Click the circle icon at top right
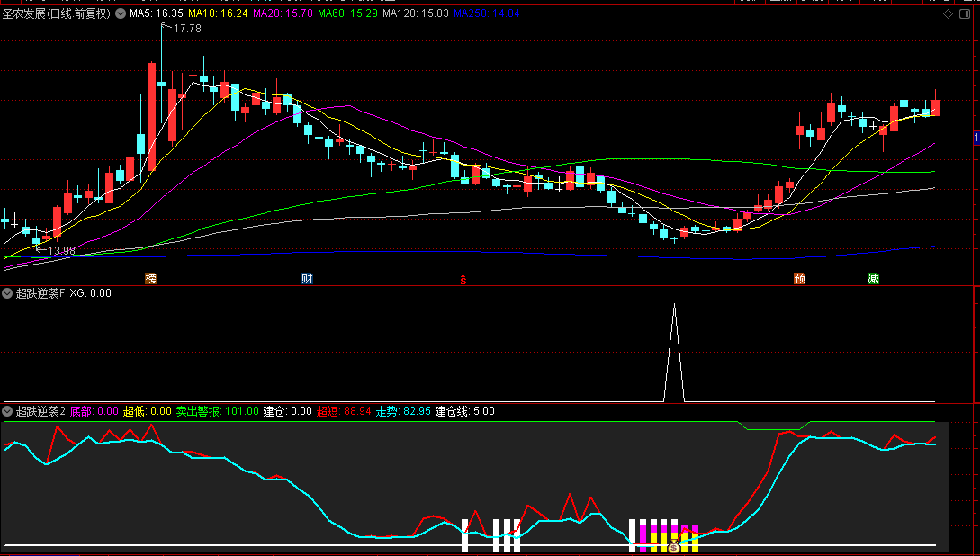 [963, 14]
